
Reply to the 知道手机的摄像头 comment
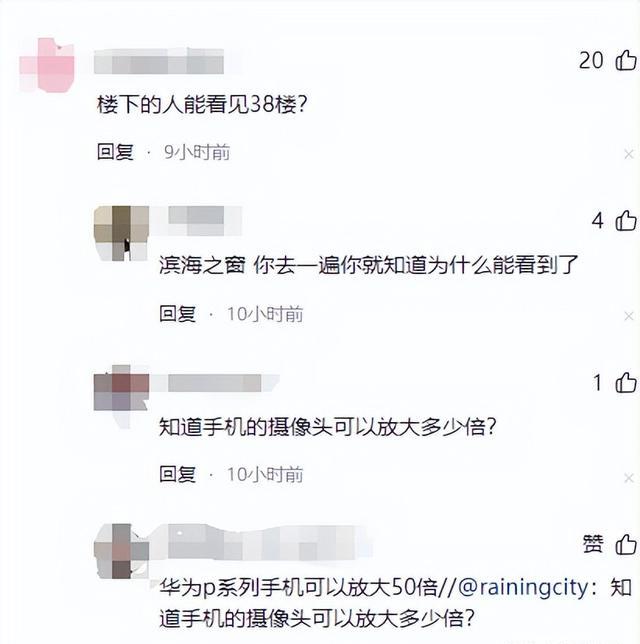(x=177, y=474)
